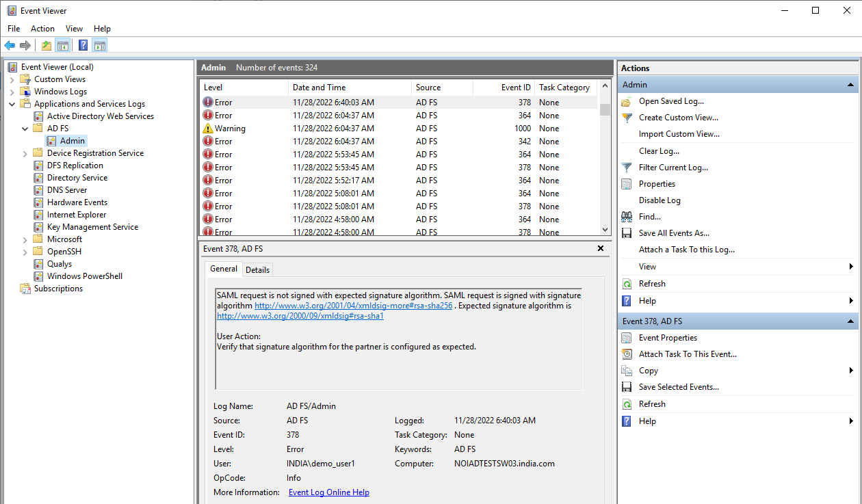Open the Action menu
This screenshot has width=862, height=504.
coord(42,29)
